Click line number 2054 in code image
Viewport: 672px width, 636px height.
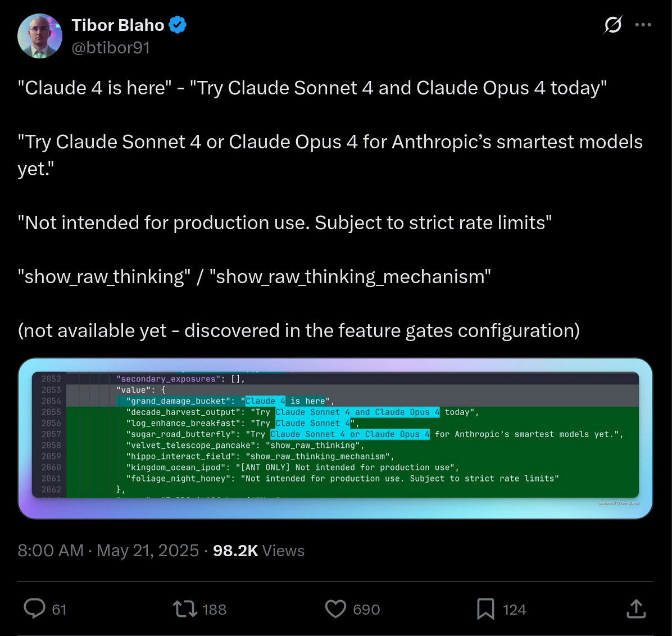pos(51,401)
